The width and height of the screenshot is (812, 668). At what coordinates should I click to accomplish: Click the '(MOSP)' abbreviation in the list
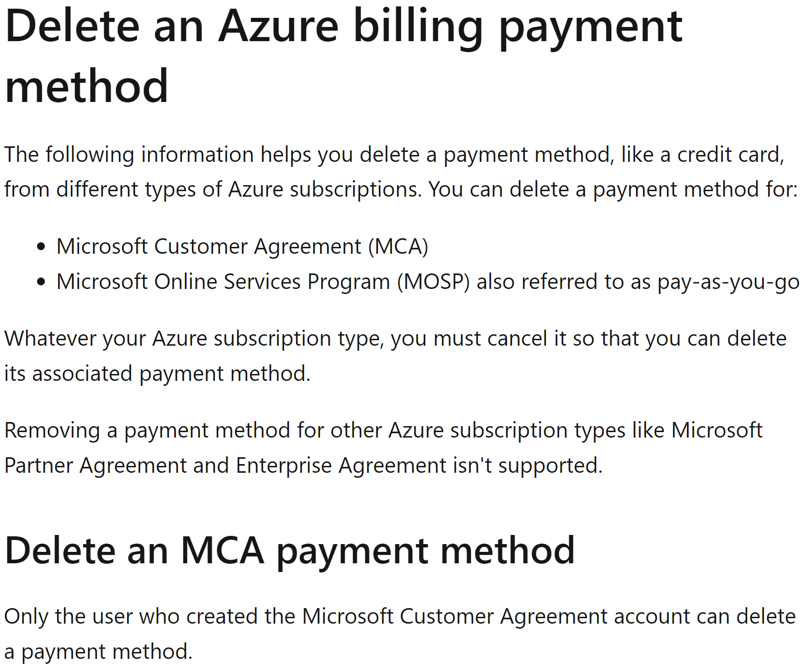click(x=433, y=282)
